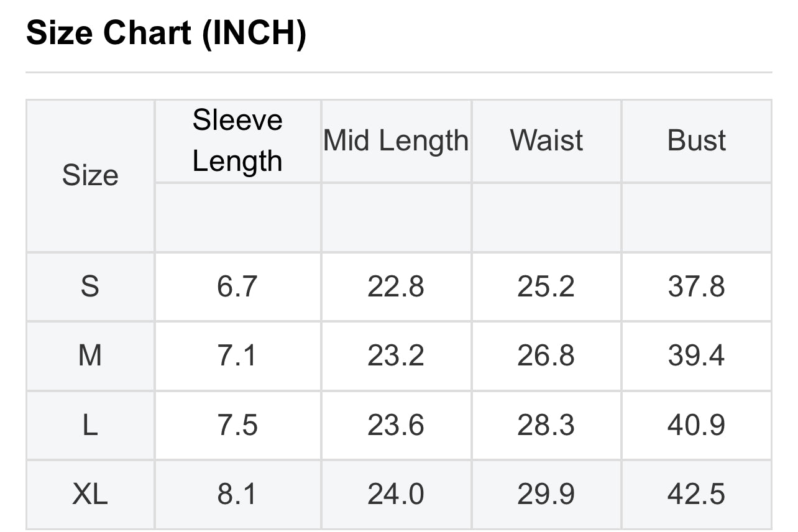Select bust value 37.8
Image resolution: width=798 pixels, height=532 pixels.
pyautogui.click(x=696, y=287)
